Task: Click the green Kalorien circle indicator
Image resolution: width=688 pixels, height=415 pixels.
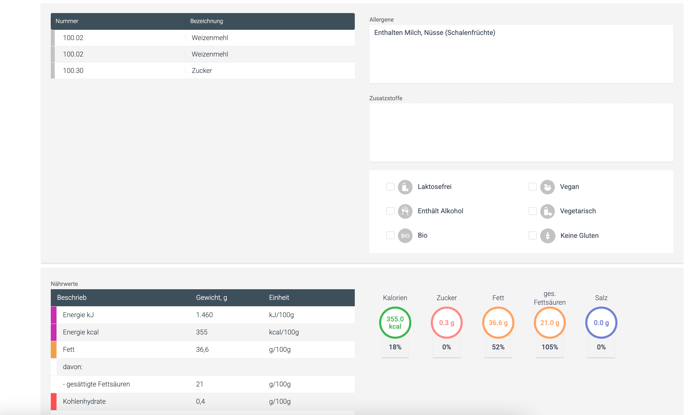Action: tap(395, 323)
